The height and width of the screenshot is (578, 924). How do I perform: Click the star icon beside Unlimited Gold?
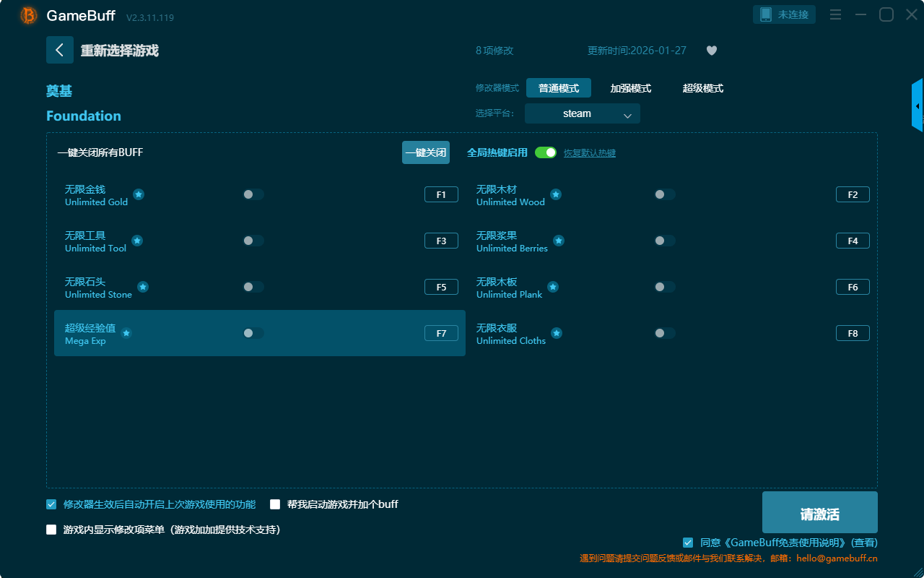pyautogui.click(x=139, y=194)
